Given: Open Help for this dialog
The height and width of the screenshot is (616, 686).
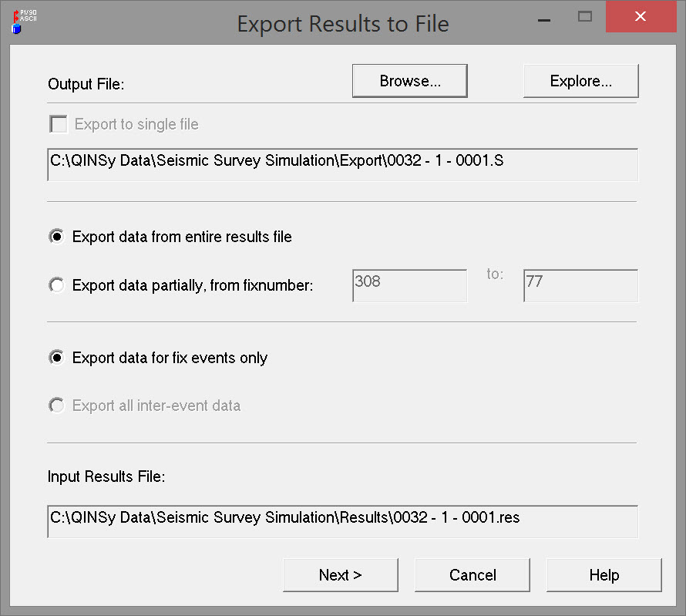Looking at the screenshot, I should [x=604, y=575].
